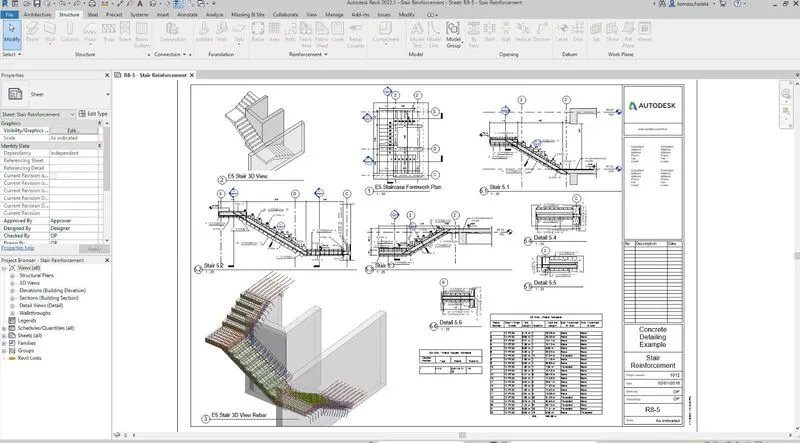Expand the Sheets (all) node
The width and height of the screenshot is (800, 443).
pyautogui.click(x=4, y=336)
